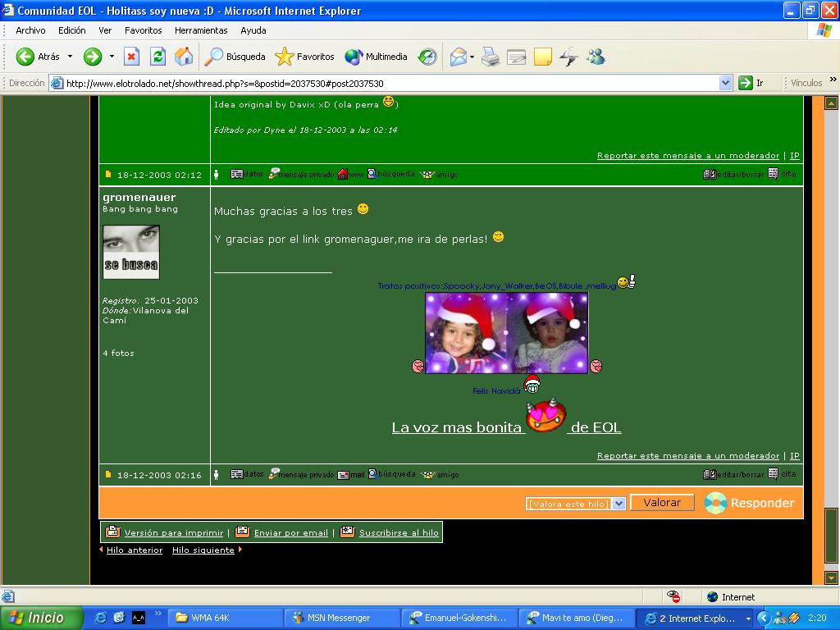Image resolution: width=840 pixels, height=630 pixels.
Task: Click the IP link in gromenauer's post
Action: [x=794, y=455]
